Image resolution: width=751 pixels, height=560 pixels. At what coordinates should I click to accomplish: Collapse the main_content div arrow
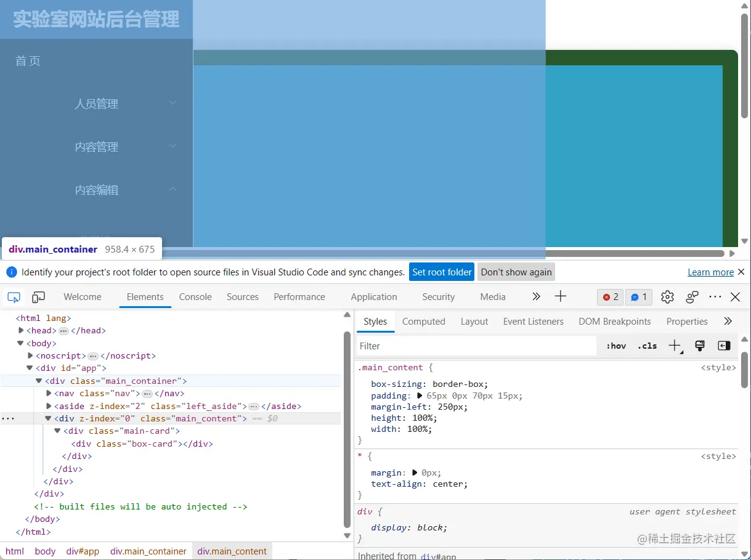(49, 419)
